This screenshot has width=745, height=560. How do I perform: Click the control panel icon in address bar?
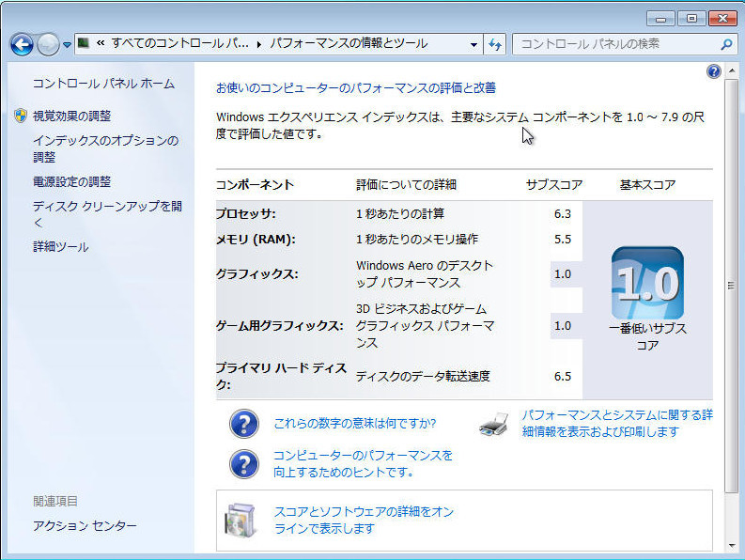pos(84,43)
